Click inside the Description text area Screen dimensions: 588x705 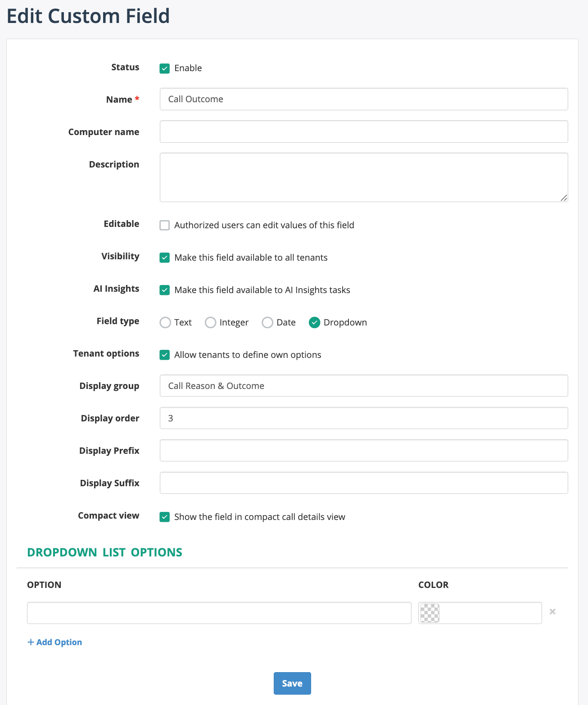pos(363,177)
